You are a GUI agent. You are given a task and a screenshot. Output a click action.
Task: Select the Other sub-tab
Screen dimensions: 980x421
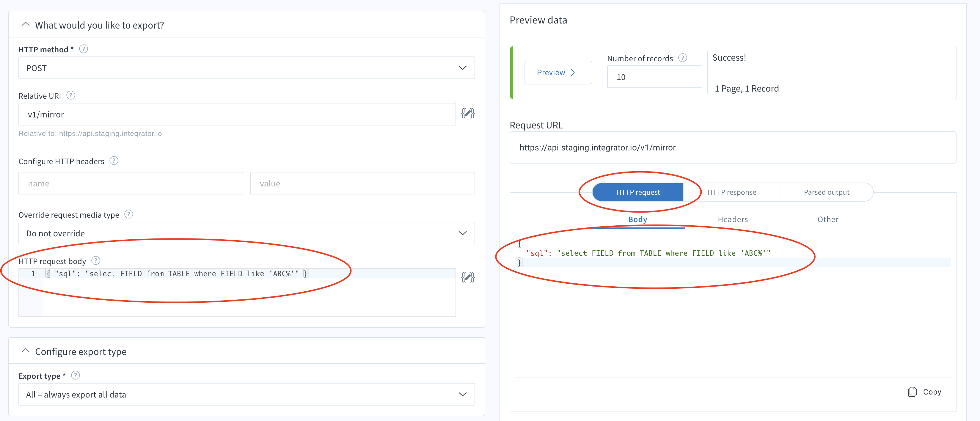pos(828,219)
